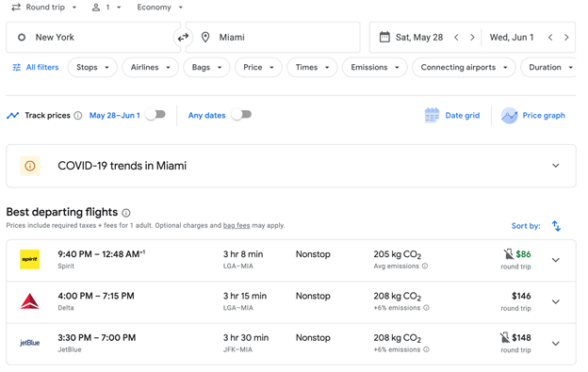The width and height of the screenshot is (588, 372).
Task: Expand the Delta $146 flight details
Action: click(555, 301)
